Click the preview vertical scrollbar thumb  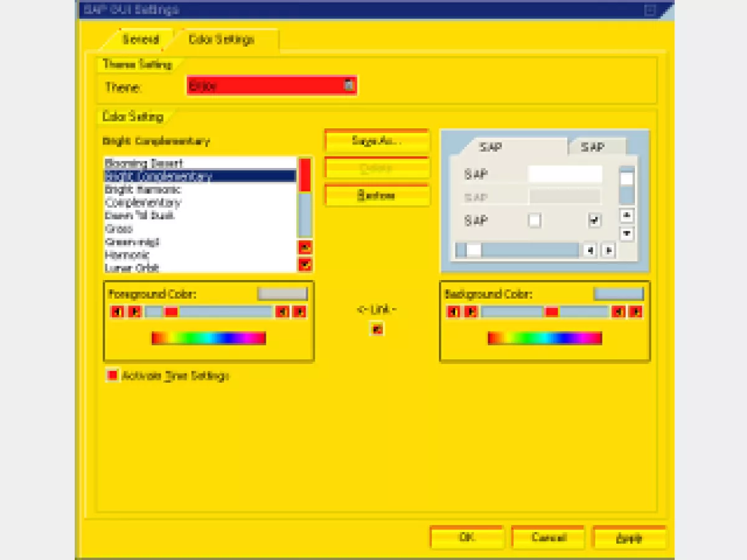point(627,179)
